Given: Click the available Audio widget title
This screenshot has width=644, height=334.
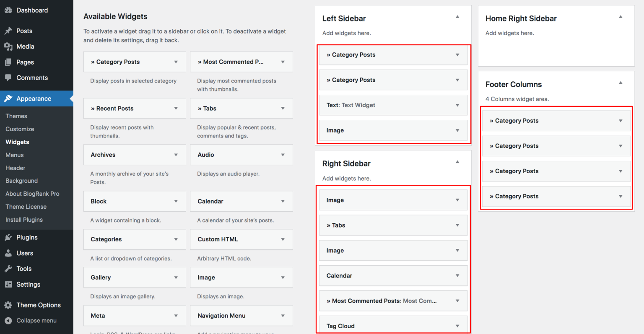Looking at the screenshot, I should 206,155.
